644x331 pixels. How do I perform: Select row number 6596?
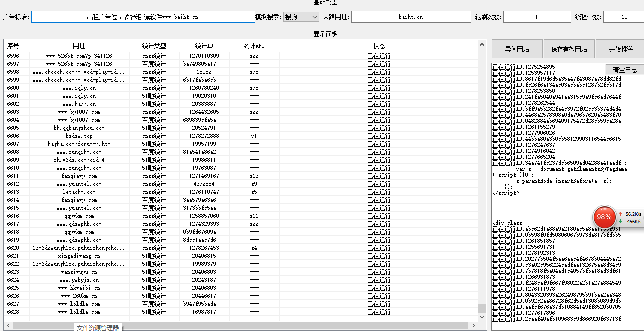(x=13, y=56)
